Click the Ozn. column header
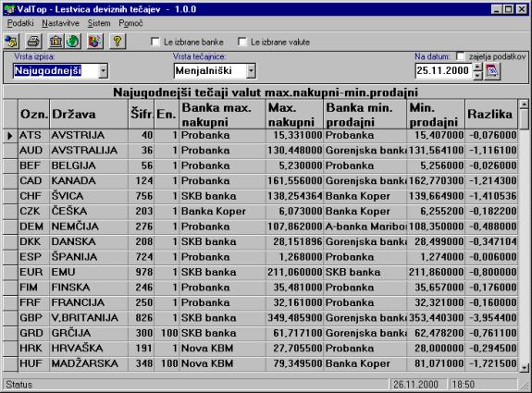 coord(34,115)
